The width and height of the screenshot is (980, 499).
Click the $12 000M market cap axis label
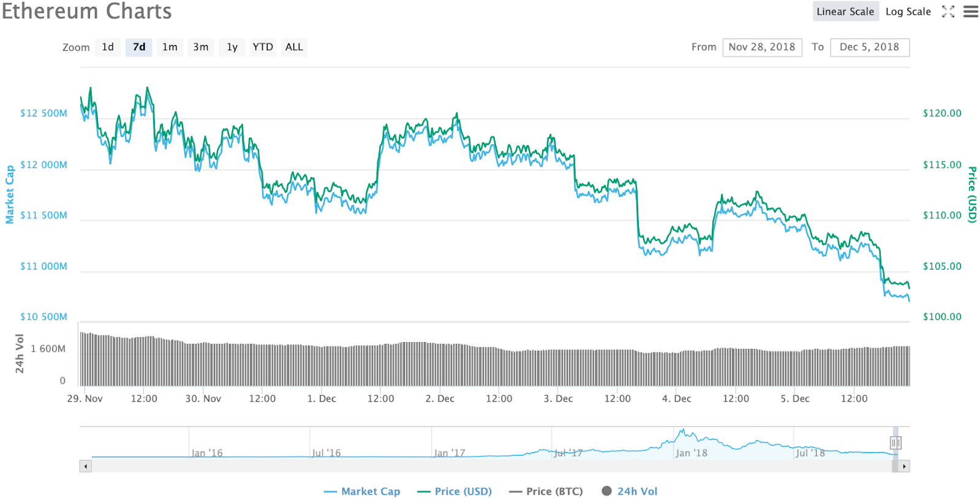tap(43, 165)
